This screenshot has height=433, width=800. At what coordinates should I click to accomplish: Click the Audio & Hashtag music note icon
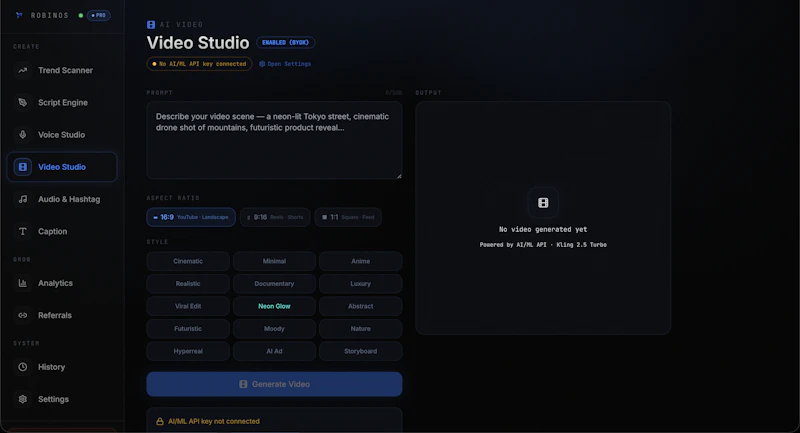[x=22, y=199]
